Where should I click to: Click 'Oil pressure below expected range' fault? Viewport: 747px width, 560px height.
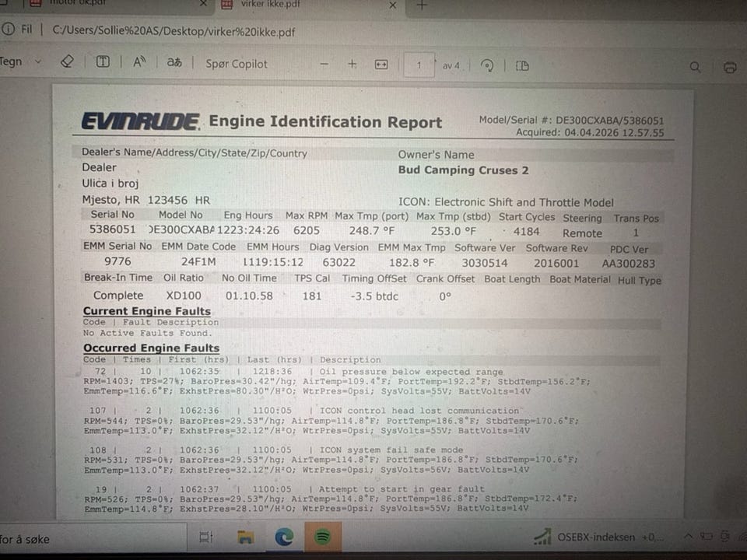[x=411, y=372]
